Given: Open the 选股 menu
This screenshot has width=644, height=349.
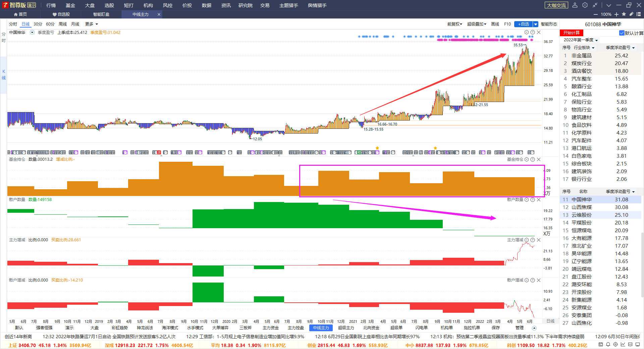Looking at the screenshot, I should pyautogui.click(x=109, y=5).
